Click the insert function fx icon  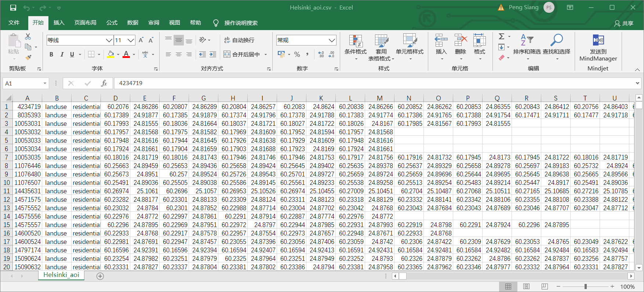click(x=104, y=83)
